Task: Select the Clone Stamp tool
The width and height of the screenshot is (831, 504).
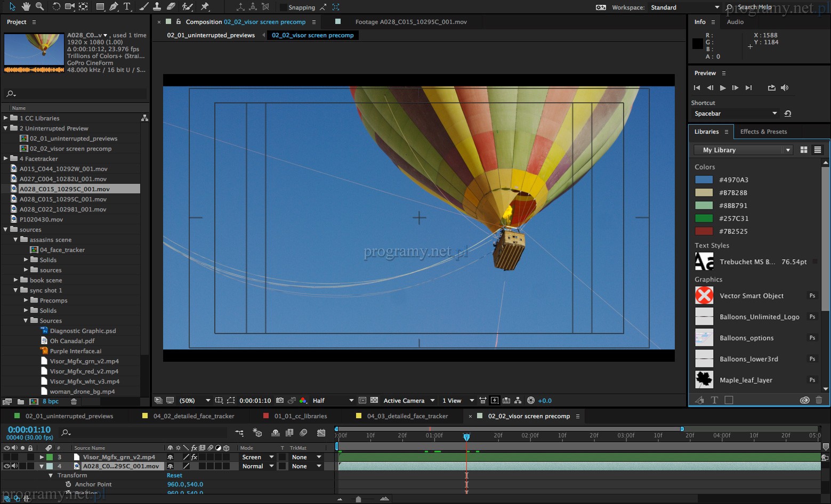Action: click(157, 6)
